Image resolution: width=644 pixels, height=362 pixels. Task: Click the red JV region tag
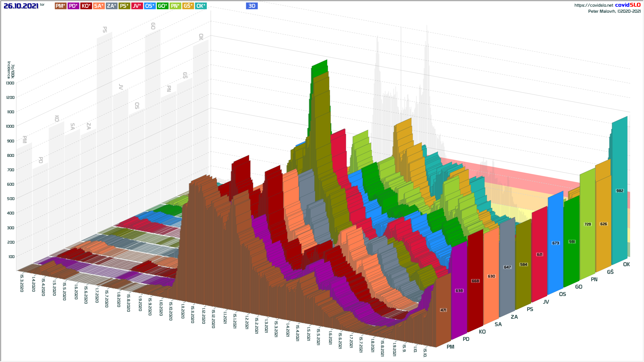click(137, 6)
